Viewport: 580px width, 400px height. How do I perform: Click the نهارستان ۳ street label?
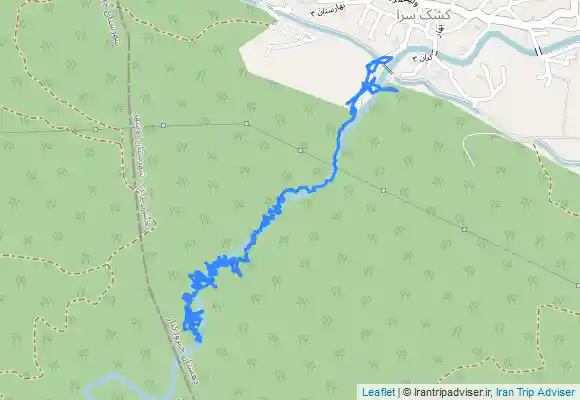tap(328, 10)
